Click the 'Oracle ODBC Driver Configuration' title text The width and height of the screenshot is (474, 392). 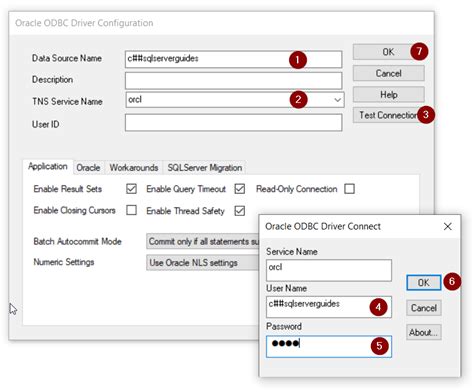pyautogui.click(x=84, y=23)
